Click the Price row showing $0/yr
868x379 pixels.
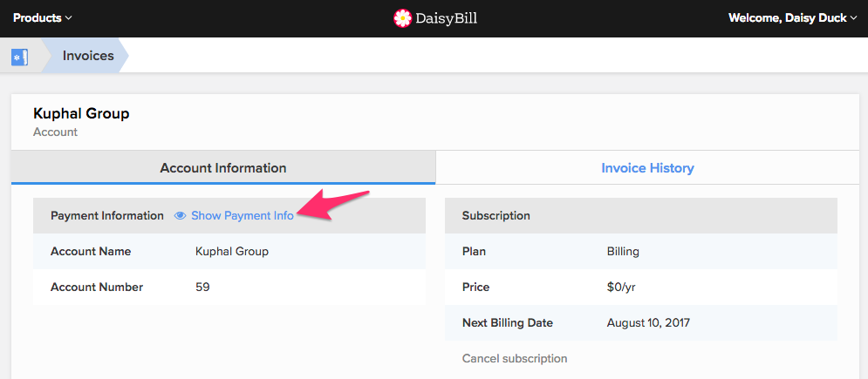pyautogui.click(x=641, y=288)
